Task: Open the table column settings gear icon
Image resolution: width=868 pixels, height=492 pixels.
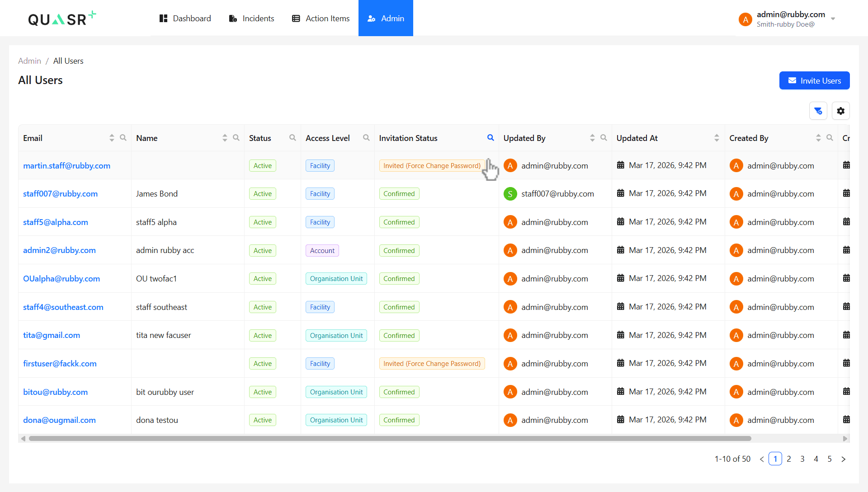Action: [x=841, y=111]
